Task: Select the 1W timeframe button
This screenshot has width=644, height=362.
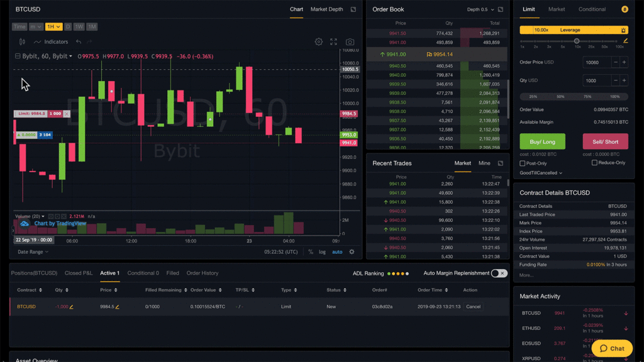Action: pyautogui.click(x=79, y=26)
